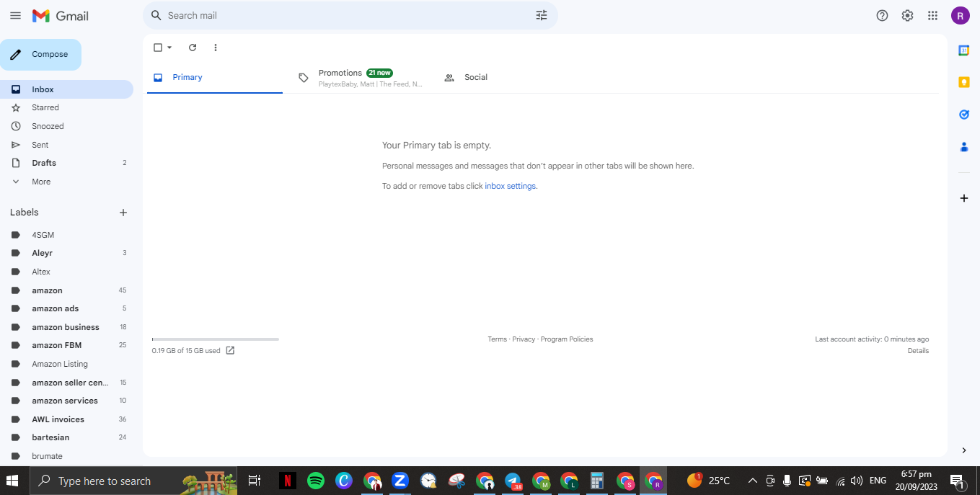Open the Support help icon
This screenshot has height=495, width=980.
(x=882, y=15)
